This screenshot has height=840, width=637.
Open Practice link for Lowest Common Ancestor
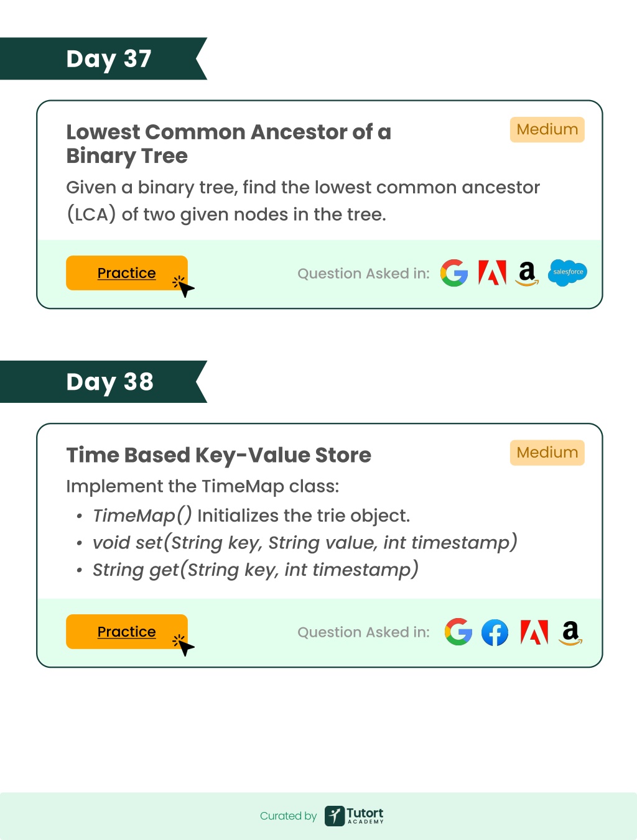(126, 273)
